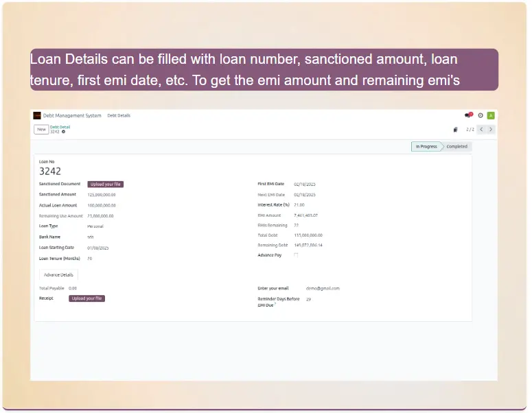
Task: Open the messages notification icon
Action: (468, 115)
